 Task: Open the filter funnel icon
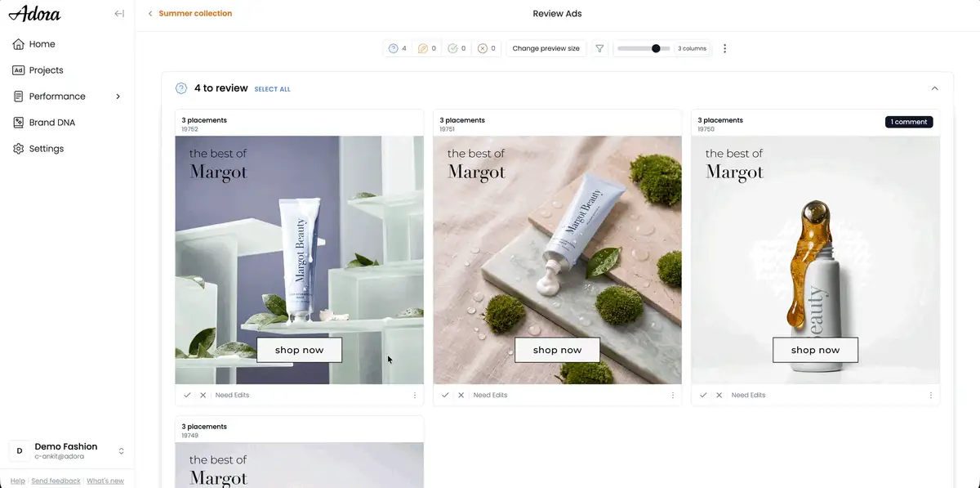coord(599,48)
